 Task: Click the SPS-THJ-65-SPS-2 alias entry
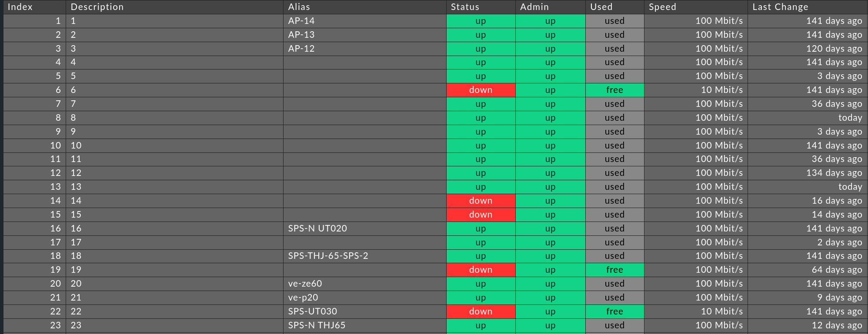[x=328, y=256]
